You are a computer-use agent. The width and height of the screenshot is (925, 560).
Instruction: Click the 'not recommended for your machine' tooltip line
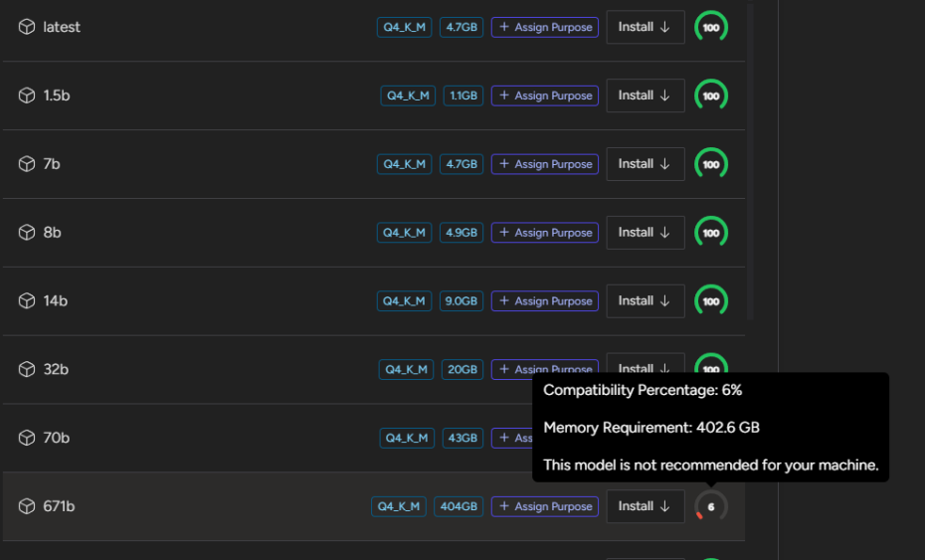coord(711,465)
